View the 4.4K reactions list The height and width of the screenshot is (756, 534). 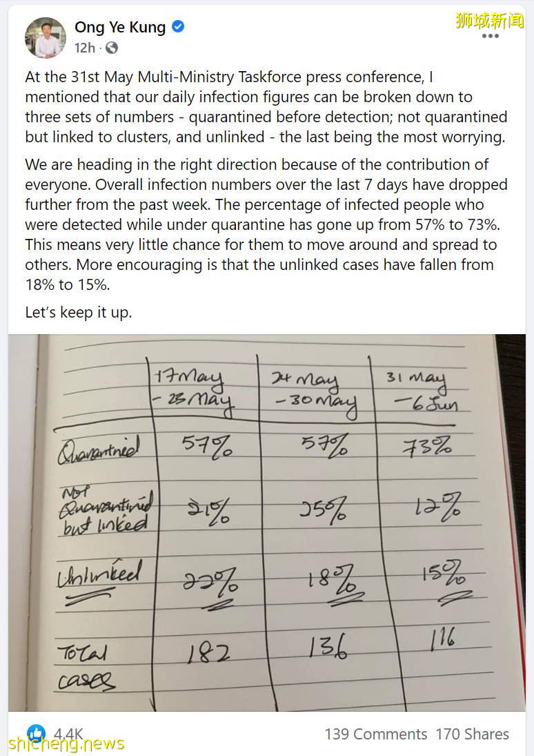(69, 734)
